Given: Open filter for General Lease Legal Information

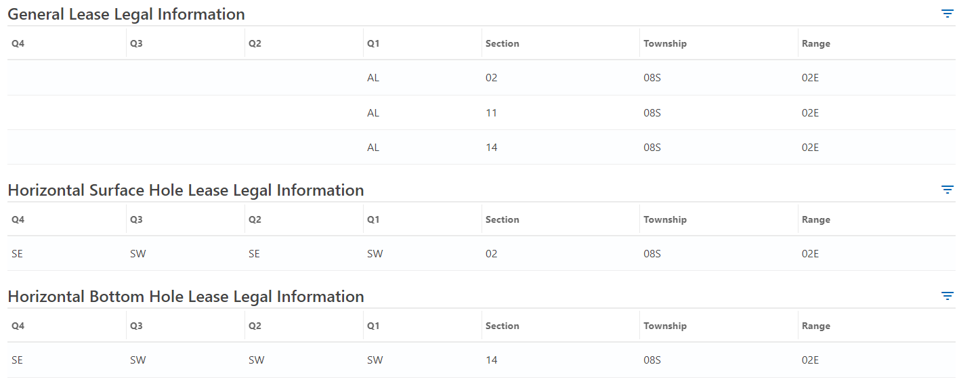Looking at the screenshot, I should pyautogui.click(x=947, y=14).
